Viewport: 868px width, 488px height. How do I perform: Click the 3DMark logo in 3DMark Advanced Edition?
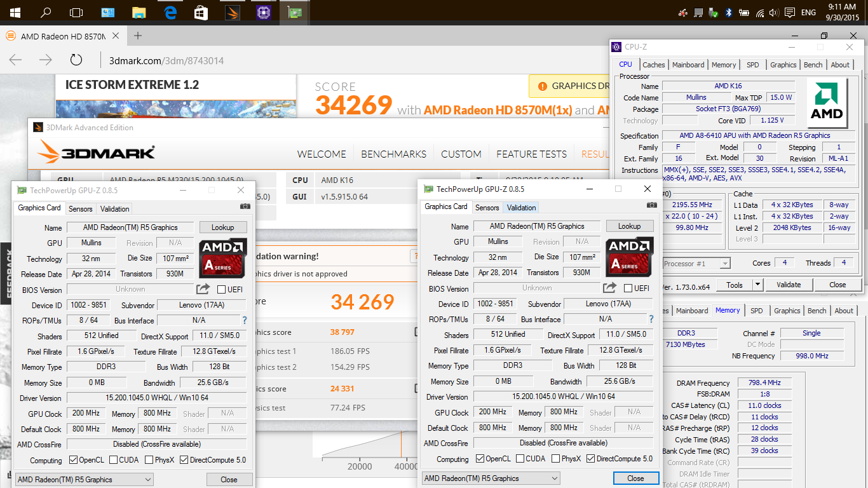96,152
